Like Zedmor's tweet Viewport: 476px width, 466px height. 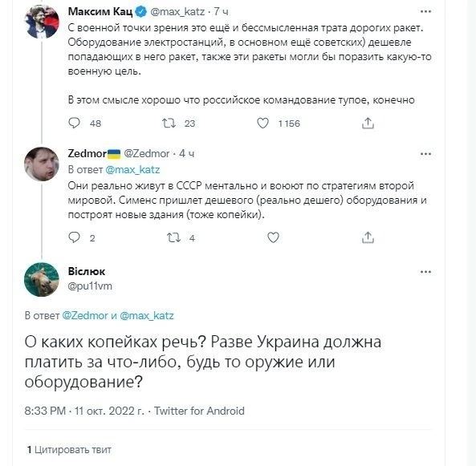pyautogui.click(x=273, y=237)
